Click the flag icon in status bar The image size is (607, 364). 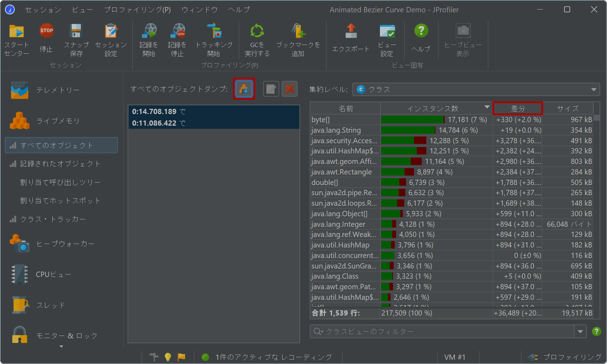[x=181, y=357]
